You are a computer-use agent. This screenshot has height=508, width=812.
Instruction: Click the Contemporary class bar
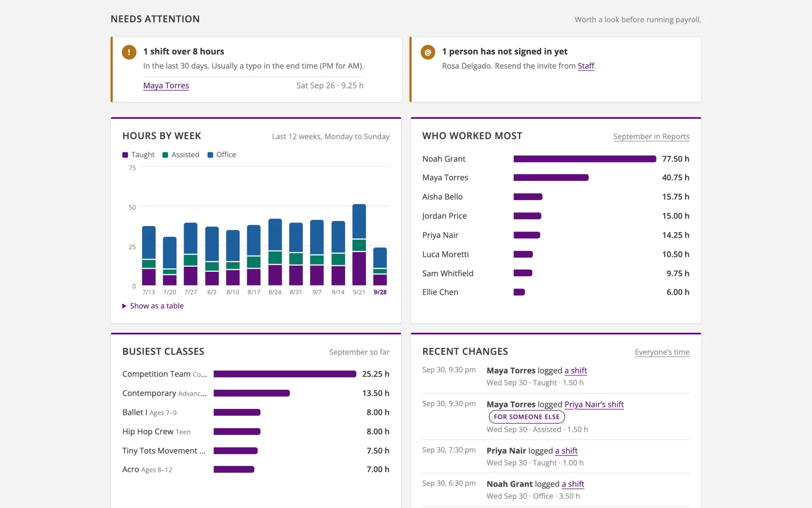252,393
